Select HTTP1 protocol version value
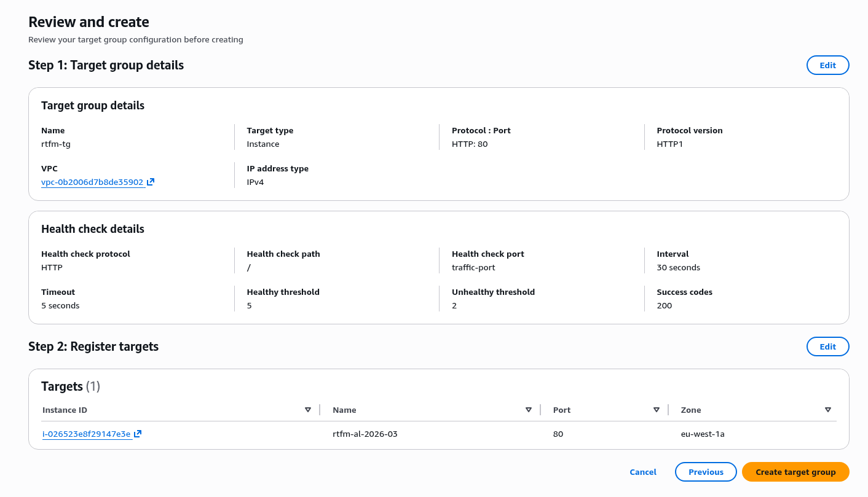The image size is (868, 497). [x=670, y=144]
